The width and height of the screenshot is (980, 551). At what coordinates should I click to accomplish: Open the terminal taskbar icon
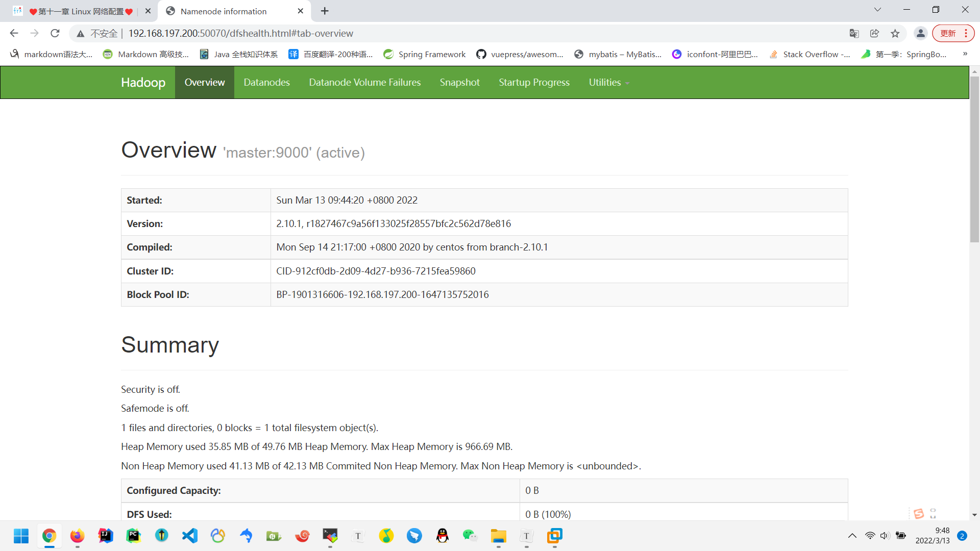[330, 536]
